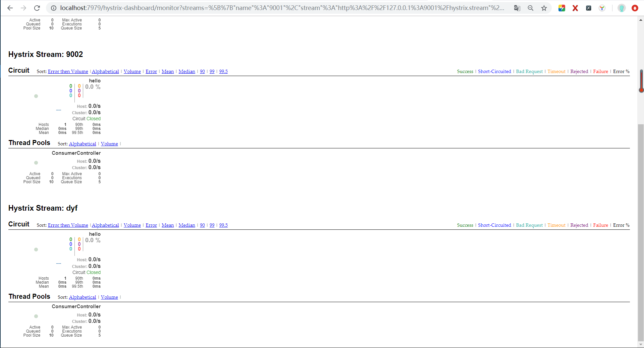Screen dimensions: 644x348
Task: Click the zoom magnifier icon in address bar
Action: [x=531, y=8]
